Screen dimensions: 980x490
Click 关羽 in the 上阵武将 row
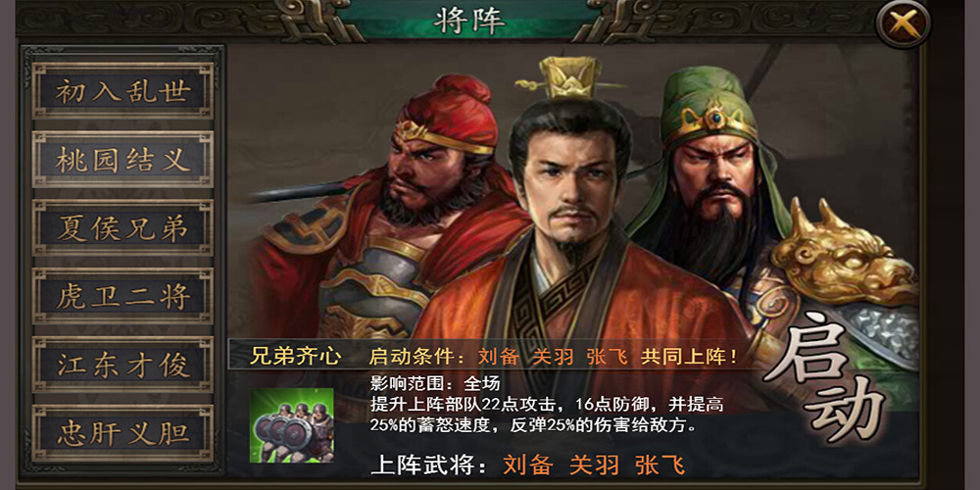click(x=595, y=465)
